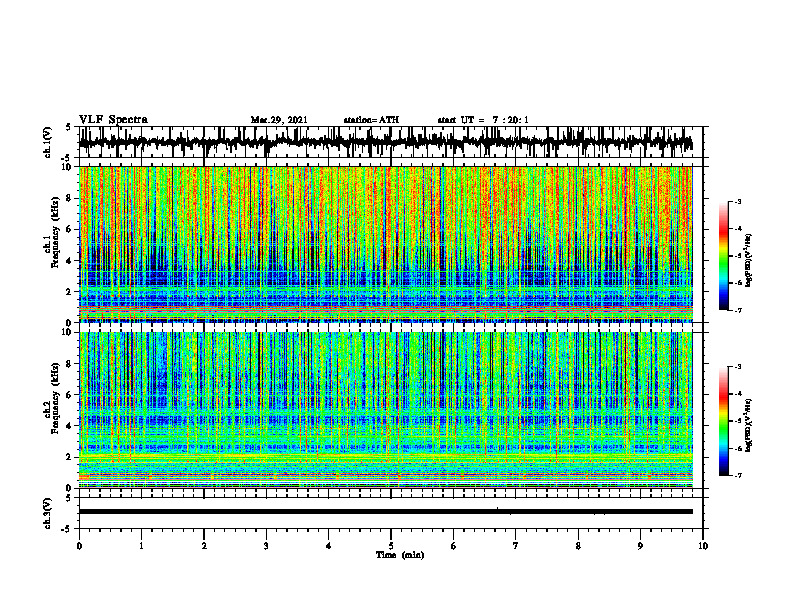
Task: Click the time axis tick label "4"
Action: coord(329,546)
